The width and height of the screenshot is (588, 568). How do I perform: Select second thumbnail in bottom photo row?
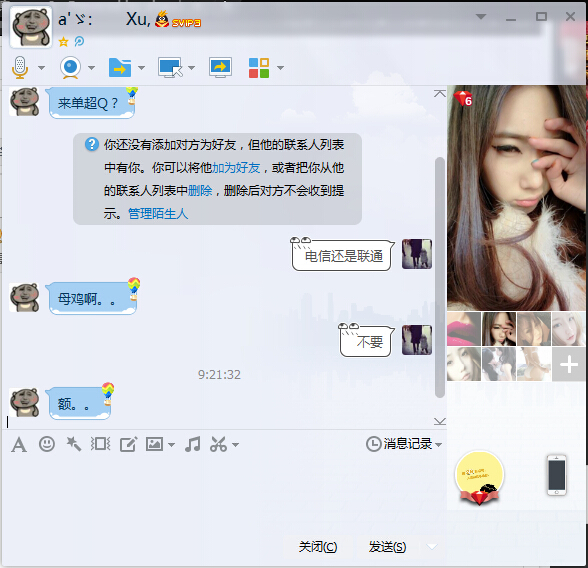(499, 364)
